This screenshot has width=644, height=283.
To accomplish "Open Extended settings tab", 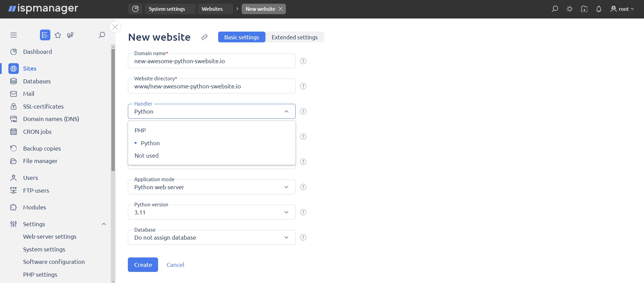I will coord(295,37).
